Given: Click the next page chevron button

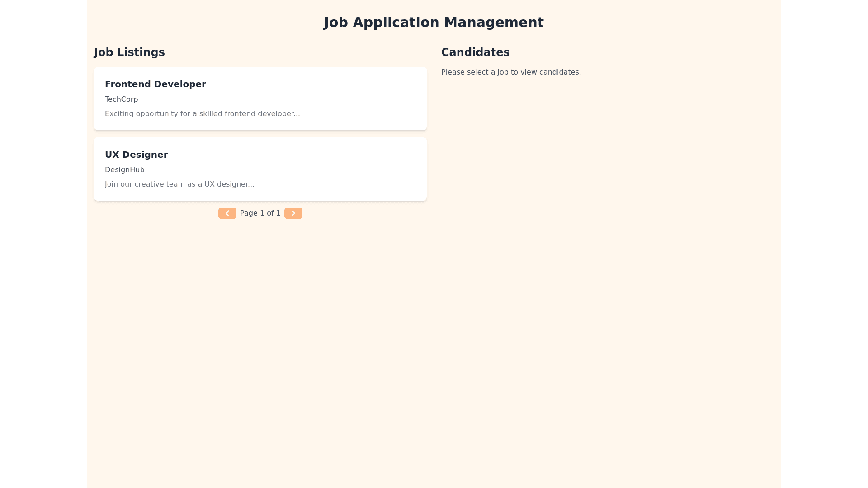Looking at the screenshot, I should (x=293, y=213).
